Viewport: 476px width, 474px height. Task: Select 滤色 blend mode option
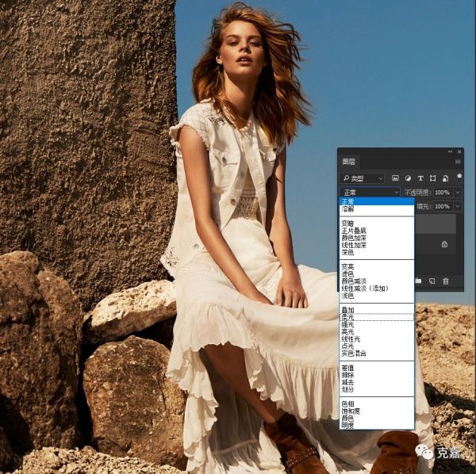click(x=347, y=273)
